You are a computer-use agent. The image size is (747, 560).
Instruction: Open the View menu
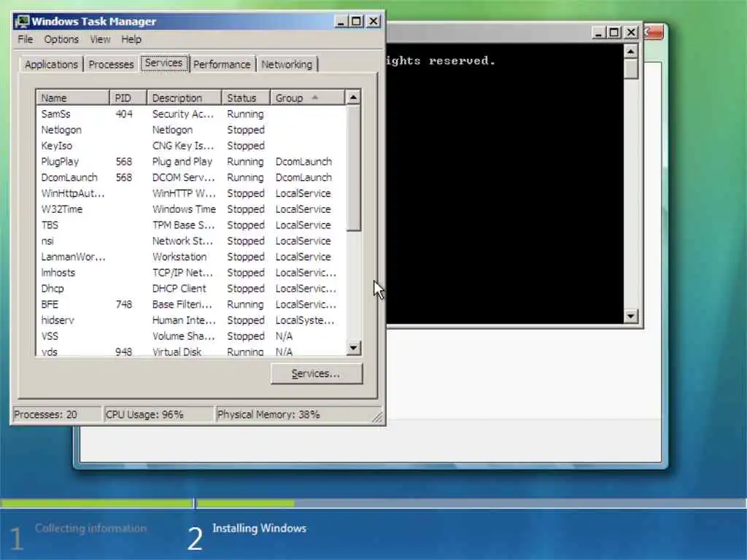point(100,39)
